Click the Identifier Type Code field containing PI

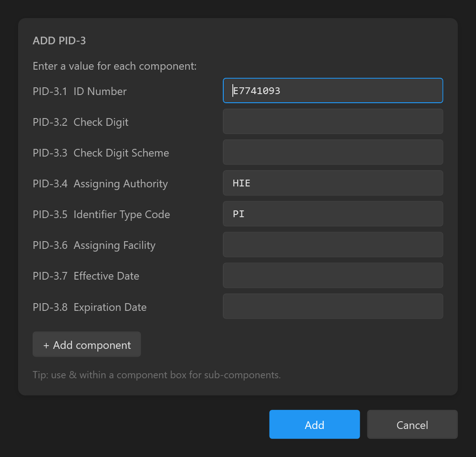point(333,214)
